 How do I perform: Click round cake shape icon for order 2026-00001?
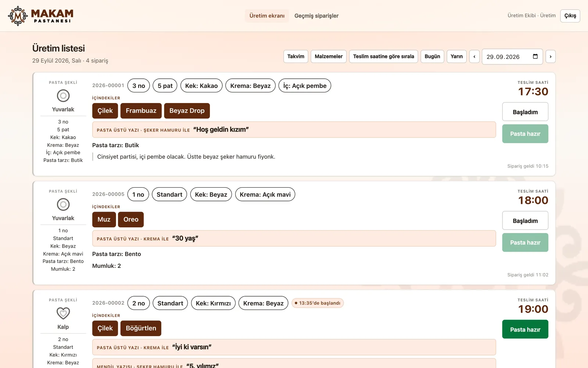click(x=63, y=96)
